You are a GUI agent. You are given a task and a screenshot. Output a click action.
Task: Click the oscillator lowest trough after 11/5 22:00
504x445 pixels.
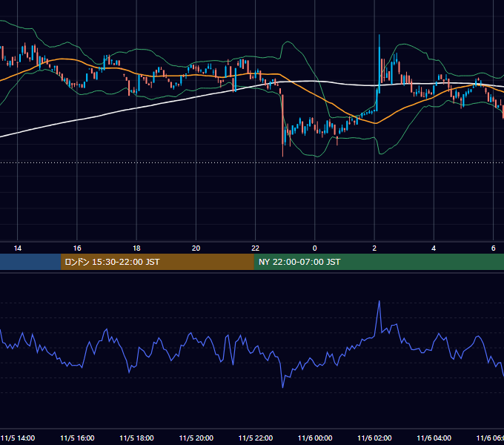pyautogui.click(x=283, y=387)
